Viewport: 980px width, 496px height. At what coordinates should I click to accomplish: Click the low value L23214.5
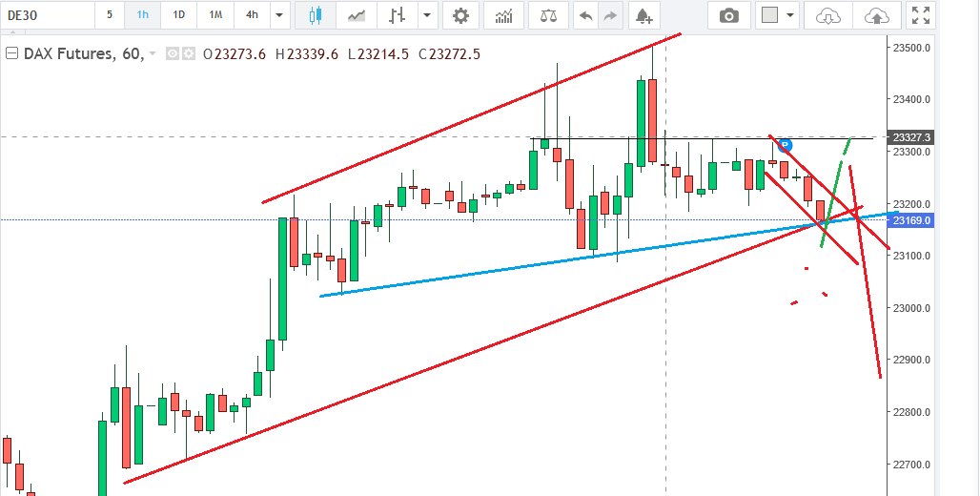tap(378, 54)
